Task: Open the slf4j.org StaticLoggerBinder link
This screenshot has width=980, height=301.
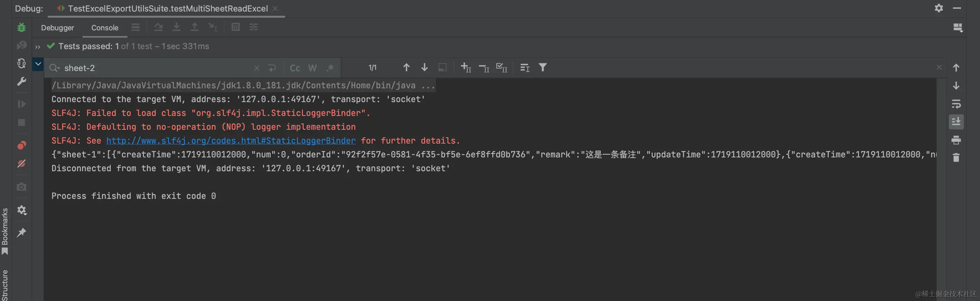Action: 231,141
